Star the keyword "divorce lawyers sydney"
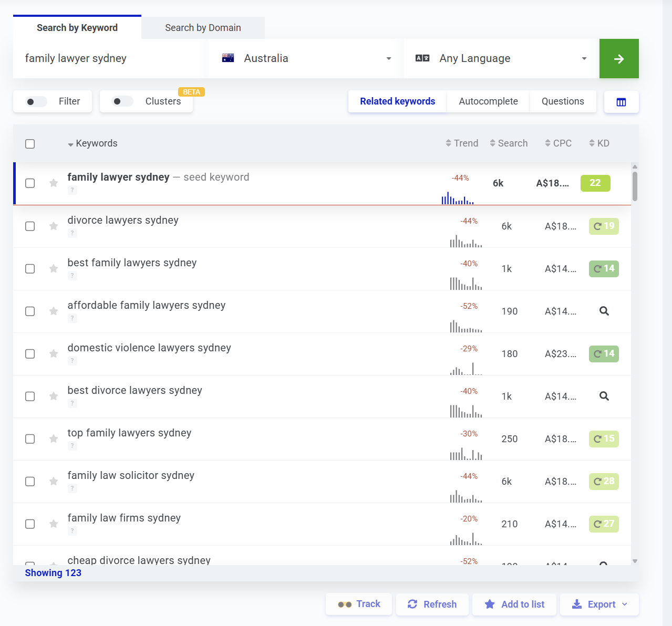The height and width of the screenshot is (626, 672). pyautogui.click(x=53, y=226)
